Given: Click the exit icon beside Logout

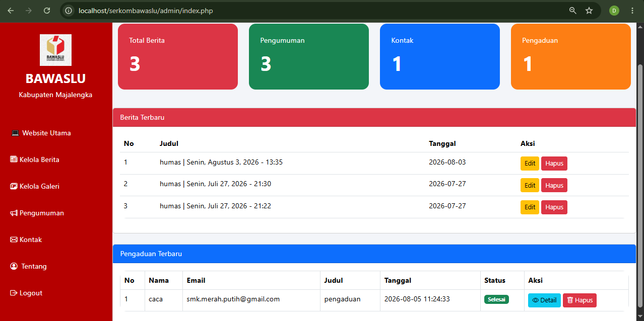Looking at the screenshot, I should [14, 293].
